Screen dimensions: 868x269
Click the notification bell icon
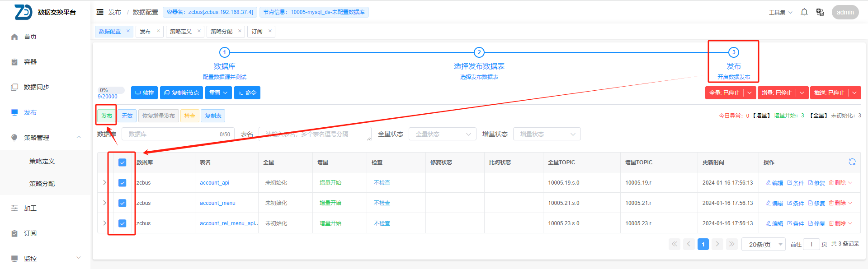click(x=804, y=12)
